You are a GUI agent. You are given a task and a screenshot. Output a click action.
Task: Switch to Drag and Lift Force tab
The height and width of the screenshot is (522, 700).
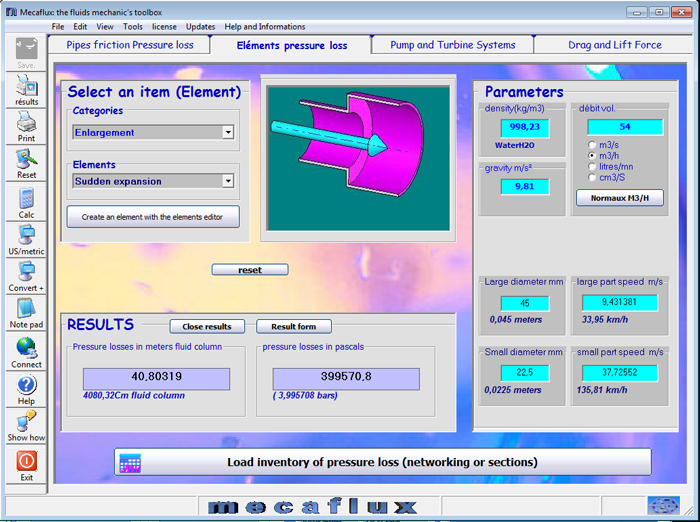(615, 45)
